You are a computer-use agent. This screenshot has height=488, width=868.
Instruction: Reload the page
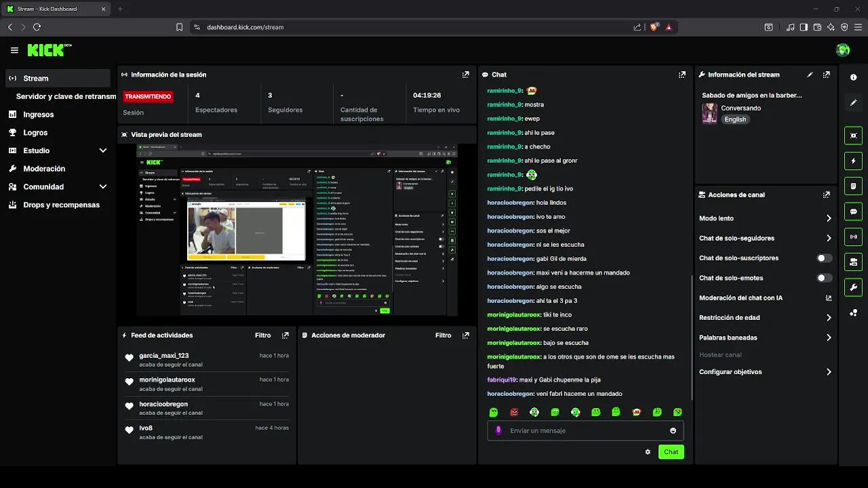(37, 27)
